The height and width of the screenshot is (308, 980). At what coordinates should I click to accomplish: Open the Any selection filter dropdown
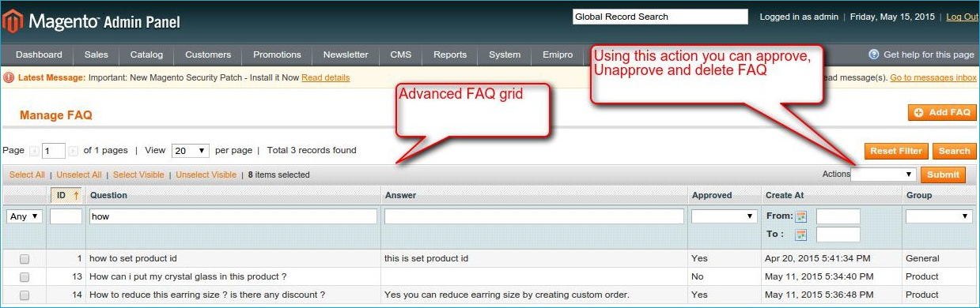coord(25,216)
